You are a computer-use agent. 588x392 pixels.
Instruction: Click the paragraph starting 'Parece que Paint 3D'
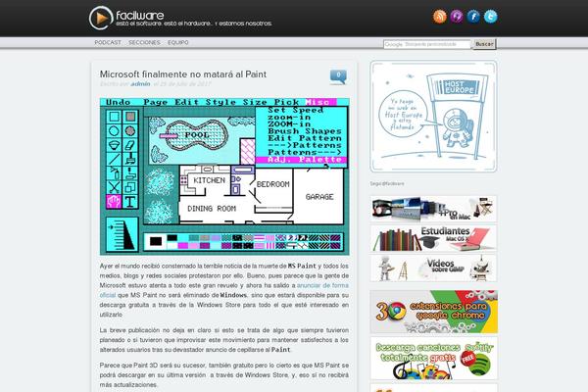(x=224, y=374)
